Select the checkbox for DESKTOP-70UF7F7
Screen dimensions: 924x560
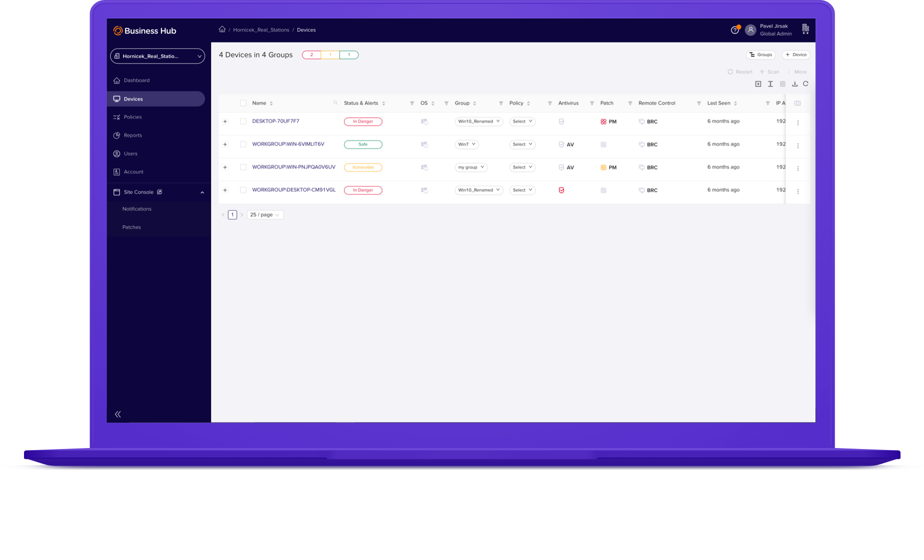243,121
